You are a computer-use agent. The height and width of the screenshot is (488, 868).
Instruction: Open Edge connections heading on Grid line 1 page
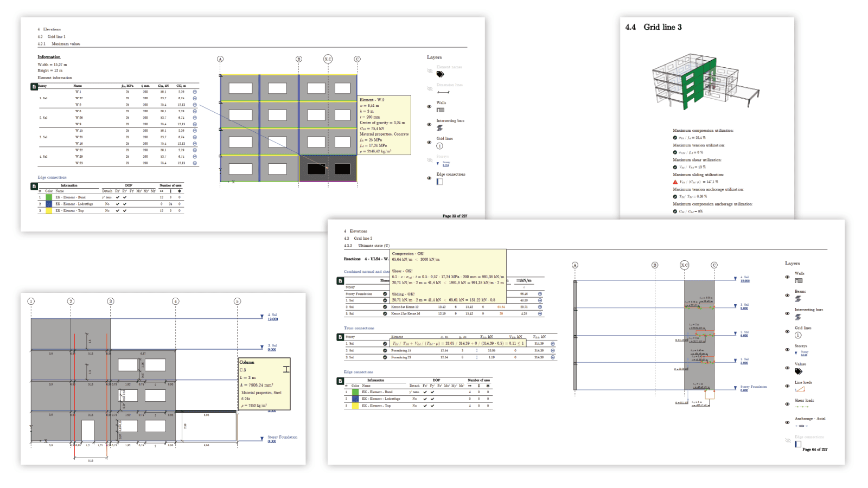tap(52, 177)
